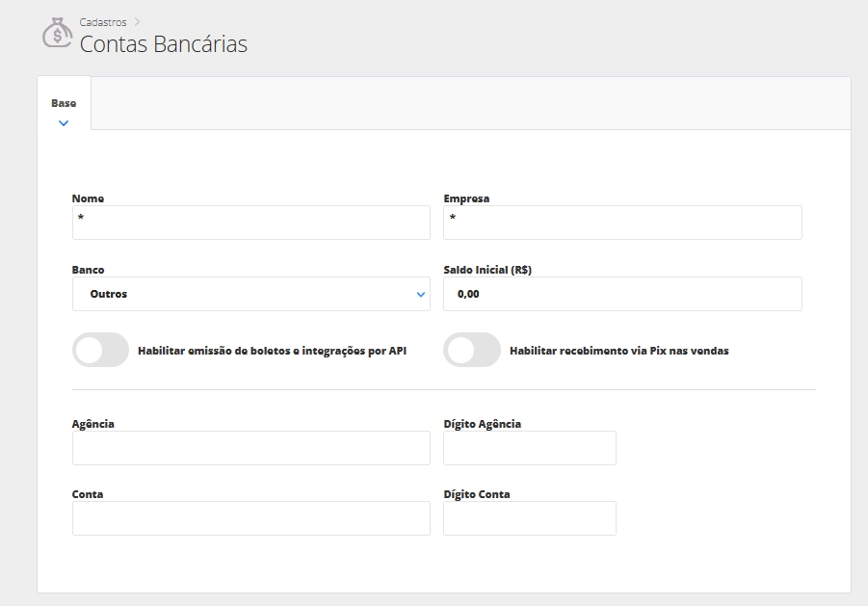Viewport: 868px width, 606px height.
Task: Click the Agência input field
Action: [x=250, y=448]
